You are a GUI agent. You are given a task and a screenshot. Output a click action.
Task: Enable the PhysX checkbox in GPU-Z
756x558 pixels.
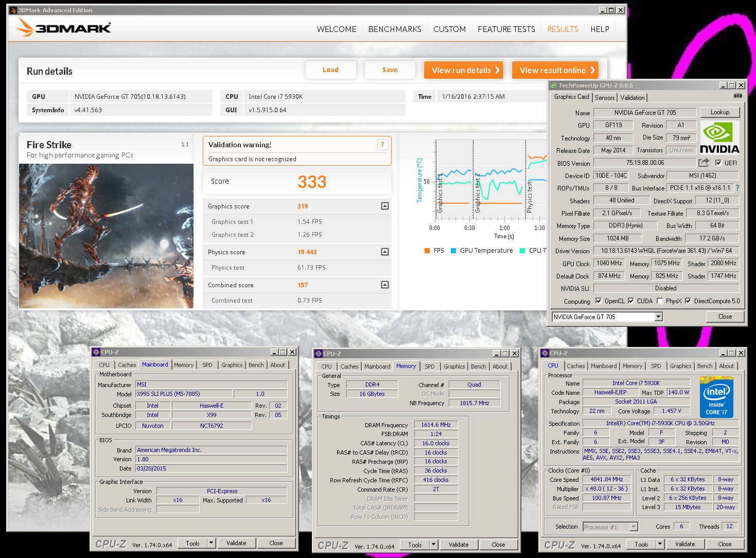[x=659, y=301]
